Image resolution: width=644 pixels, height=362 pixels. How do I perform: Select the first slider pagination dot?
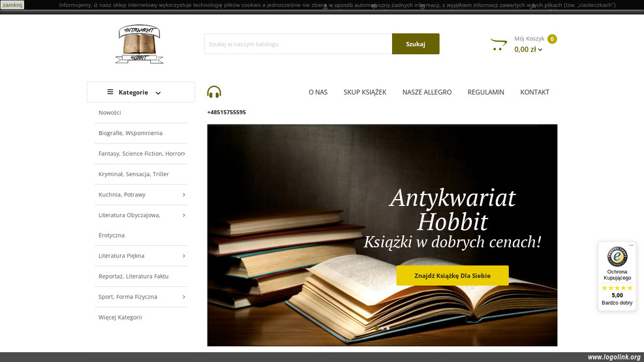[376, 328]
